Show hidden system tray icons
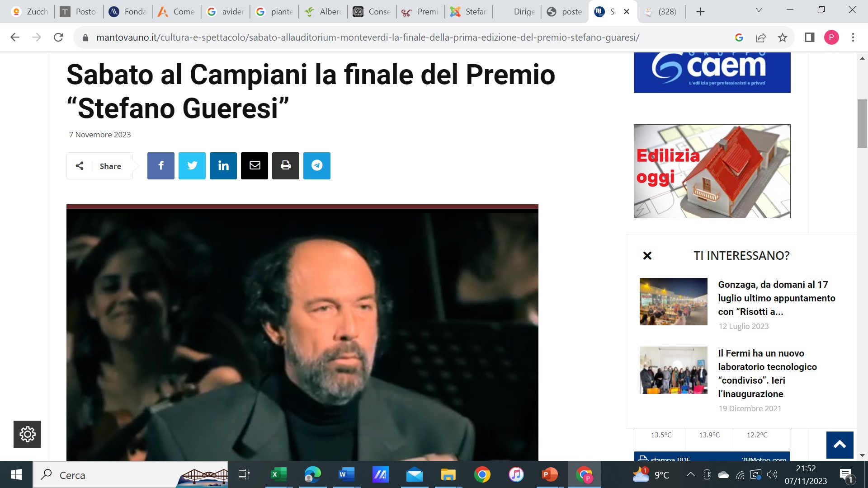The height and width of the screenshot is (488, 868). 690,474
